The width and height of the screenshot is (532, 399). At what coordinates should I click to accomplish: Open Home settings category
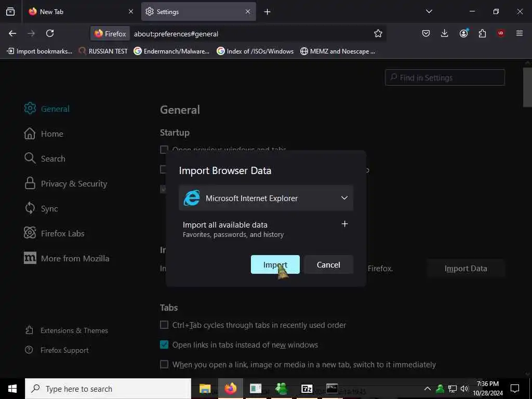(44, 134)
